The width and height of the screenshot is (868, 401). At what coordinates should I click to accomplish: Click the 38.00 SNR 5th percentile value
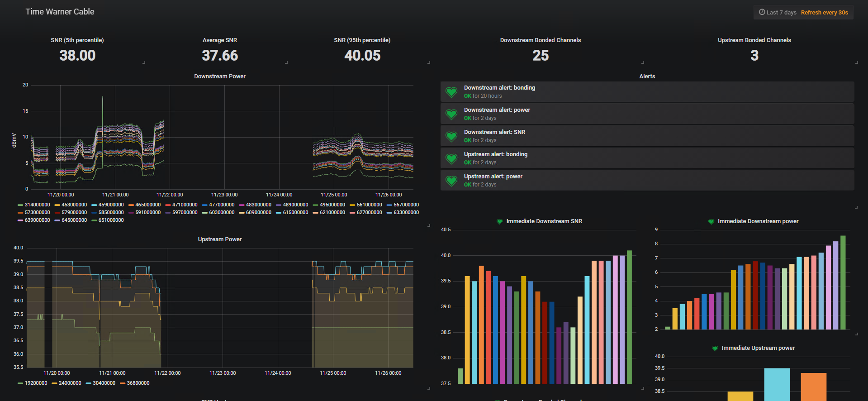(x=77, y=56)
